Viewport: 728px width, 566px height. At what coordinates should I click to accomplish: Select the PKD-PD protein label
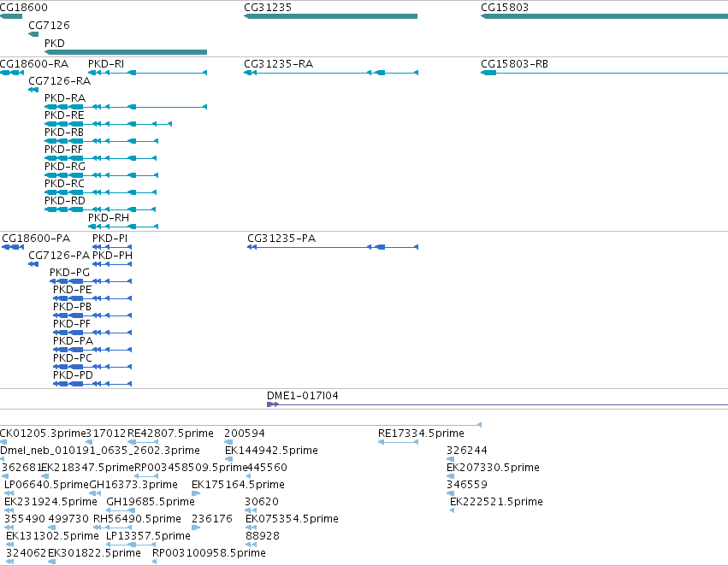[x=73, y=376]
